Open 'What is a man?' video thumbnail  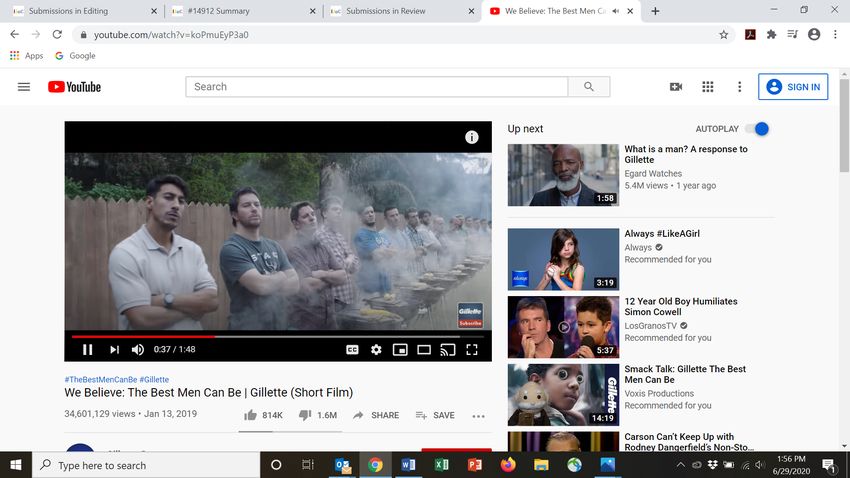tap(563, 175)
